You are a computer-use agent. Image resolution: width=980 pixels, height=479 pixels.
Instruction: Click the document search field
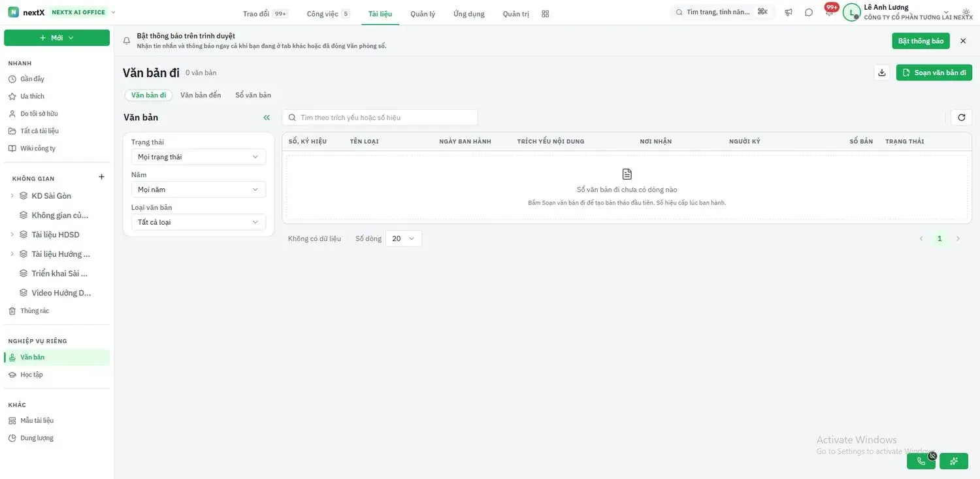pos(380,118)
